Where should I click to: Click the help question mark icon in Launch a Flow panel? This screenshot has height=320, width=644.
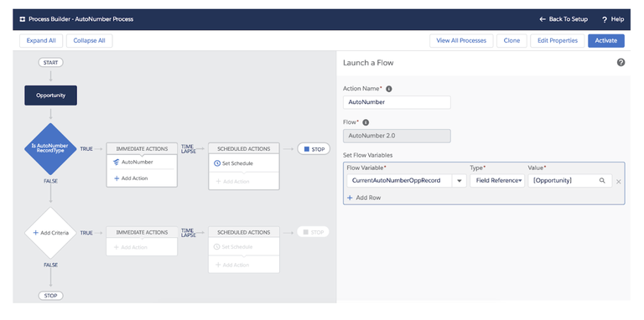click(x=621, y=62)
